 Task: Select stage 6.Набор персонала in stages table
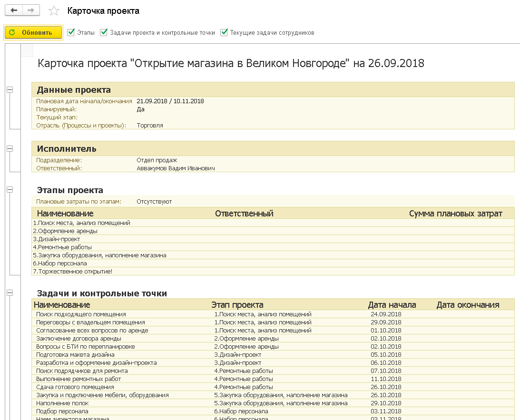(59, 263)
